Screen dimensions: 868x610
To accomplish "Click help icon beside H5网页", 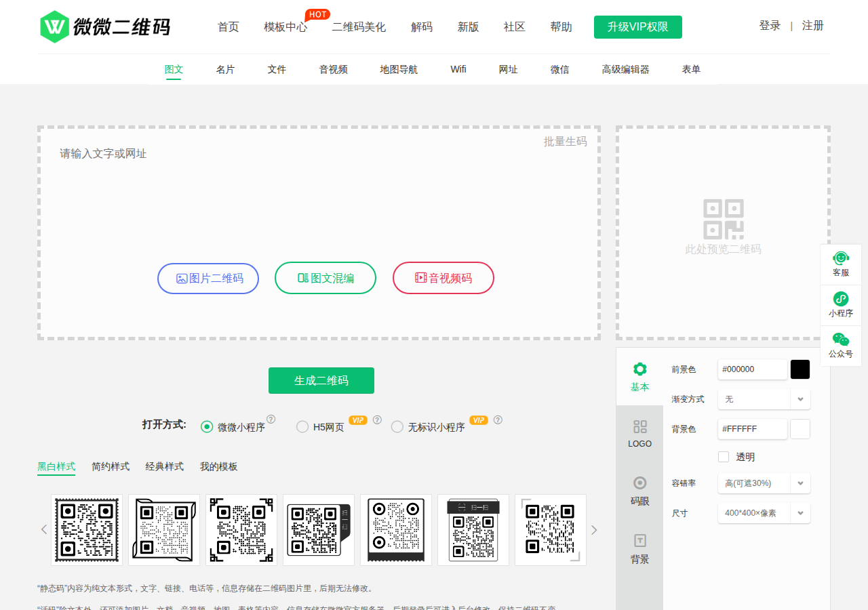I will coord(377,420).
